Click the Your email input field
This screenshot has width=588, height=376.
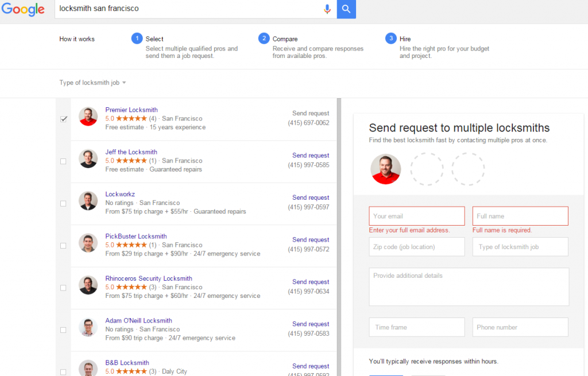pos(416,216)
